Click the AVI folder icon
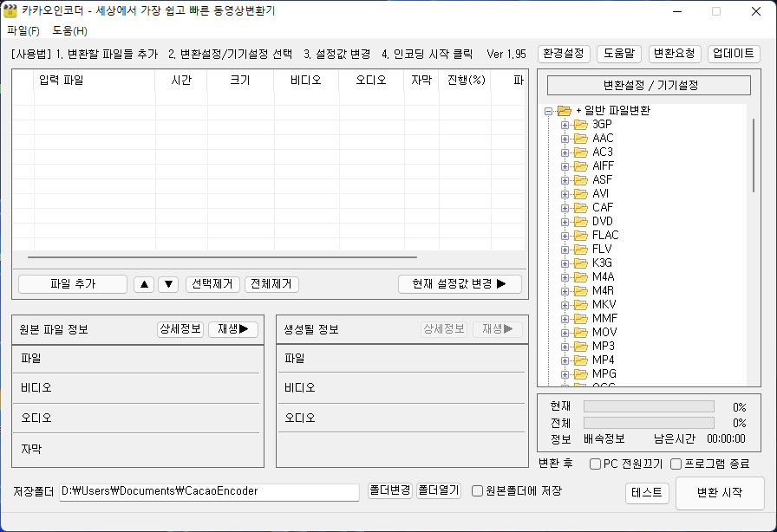This screenshot has width=777, height=532. [581, 194]
